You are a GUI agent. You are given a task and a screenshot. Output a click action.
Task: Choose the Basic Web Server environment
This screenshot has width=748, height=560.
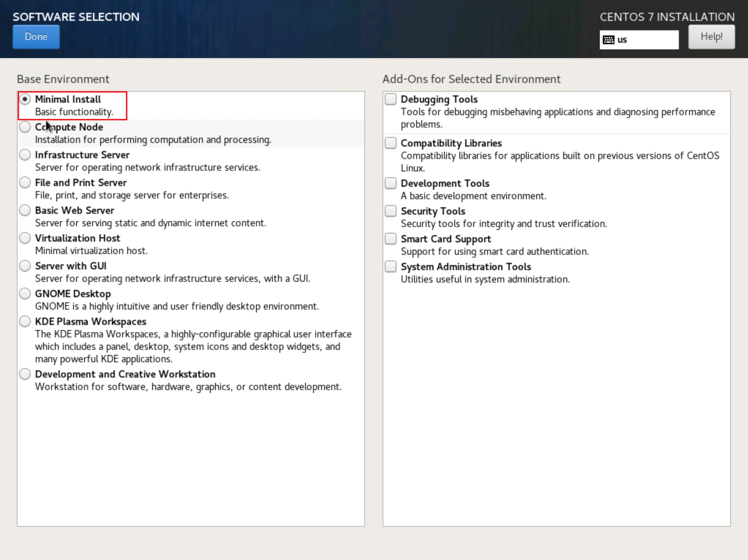tap(25, 210)
